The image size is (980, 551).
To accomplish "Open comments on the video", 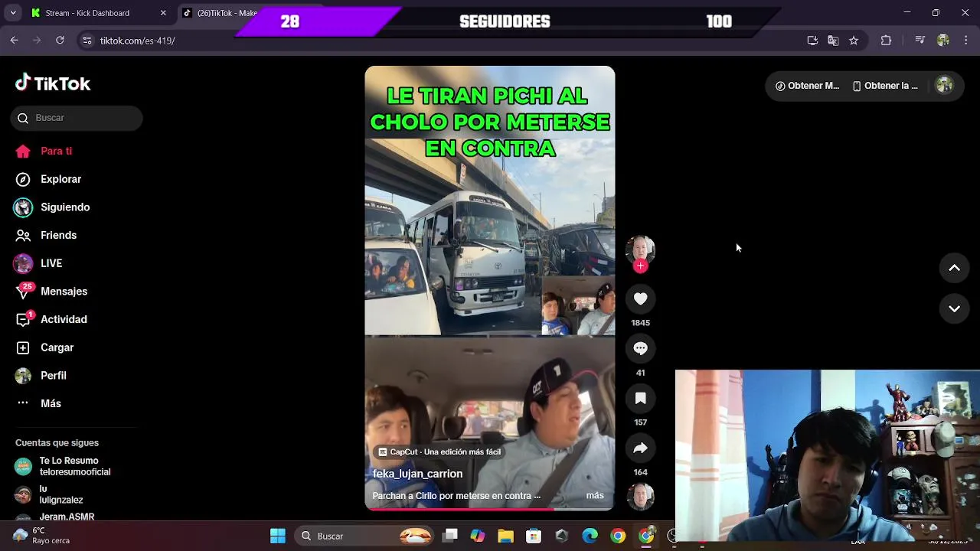I will click(641, 349).
